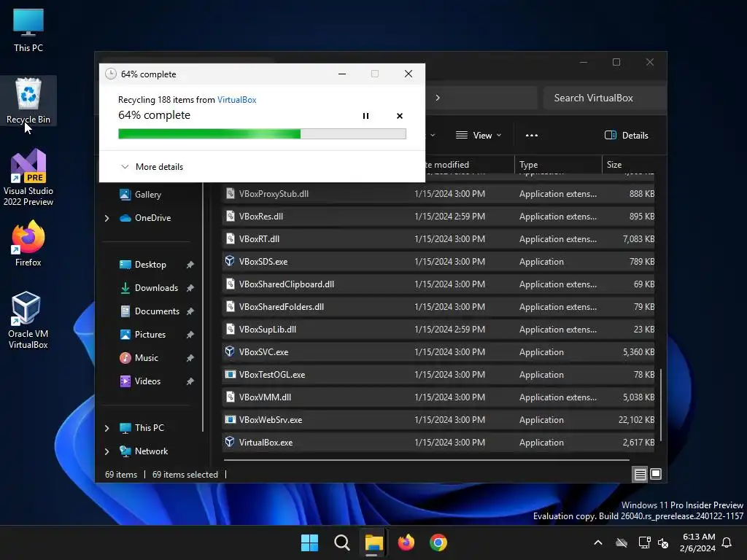
Task: Select the Firefox desktop shortcut
Action: (28, 244)
